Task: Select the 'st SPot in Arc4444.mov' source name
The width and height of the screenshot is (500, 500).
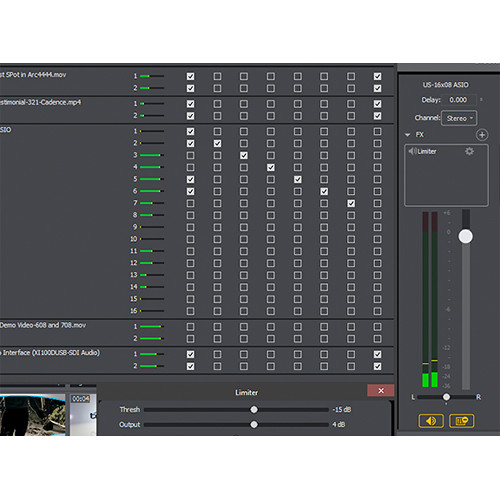Action: [33, 75]
